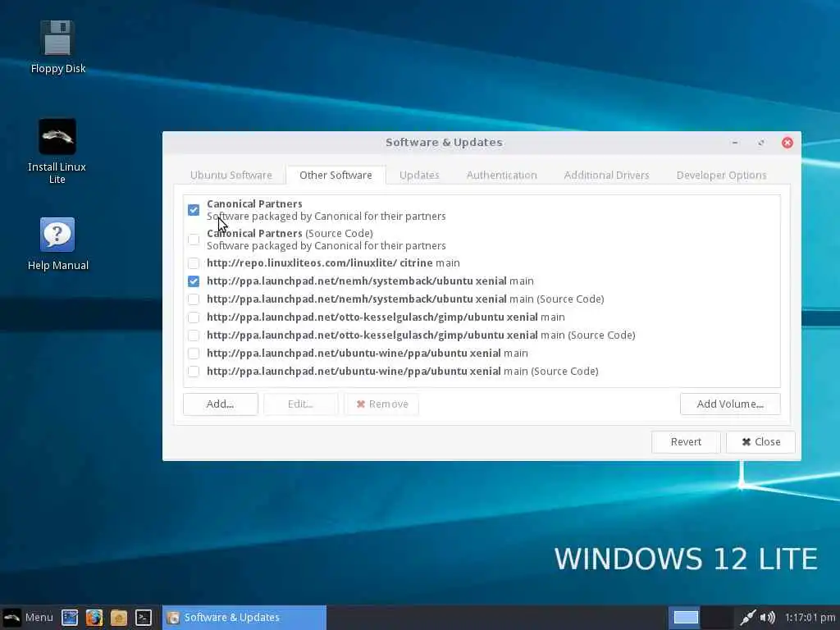Click the Remove button

click(381, 404)
